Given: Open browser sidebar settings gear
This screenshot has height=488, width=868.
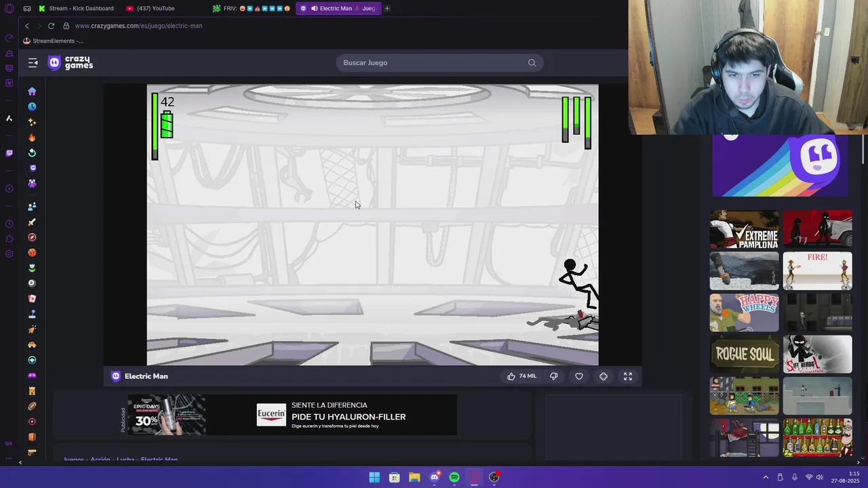Looking at the screenshot, I should click(x=9, y=254).
